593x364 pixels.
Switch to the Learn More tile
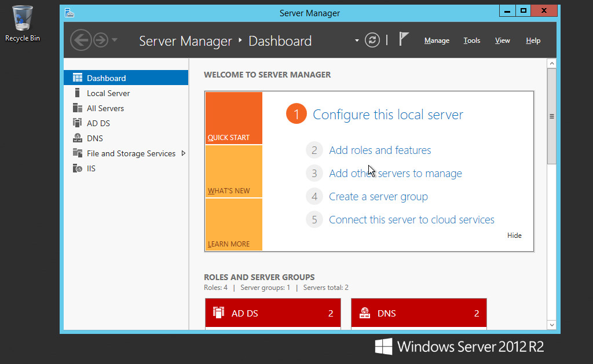(x=234, y=225)
